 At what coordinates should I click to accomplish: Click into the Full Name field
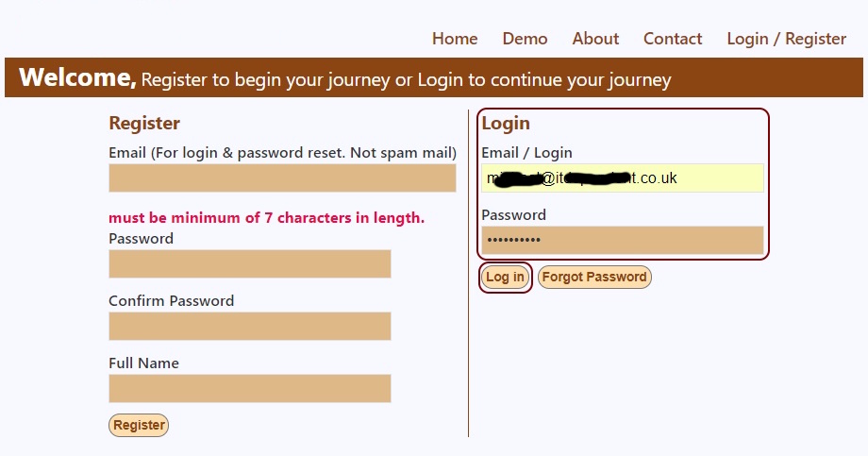point(250,389)
